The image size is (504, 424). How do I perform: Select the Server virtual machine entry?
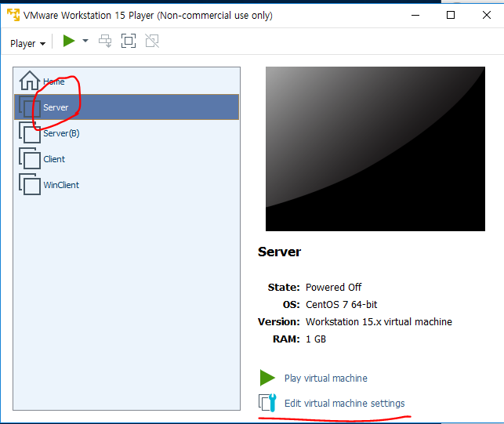click(x=127, y=107)
